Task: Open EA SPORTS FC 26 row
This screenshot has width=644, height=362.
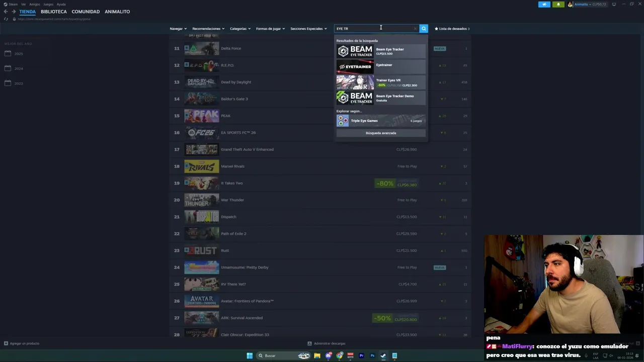Action: 320,132
